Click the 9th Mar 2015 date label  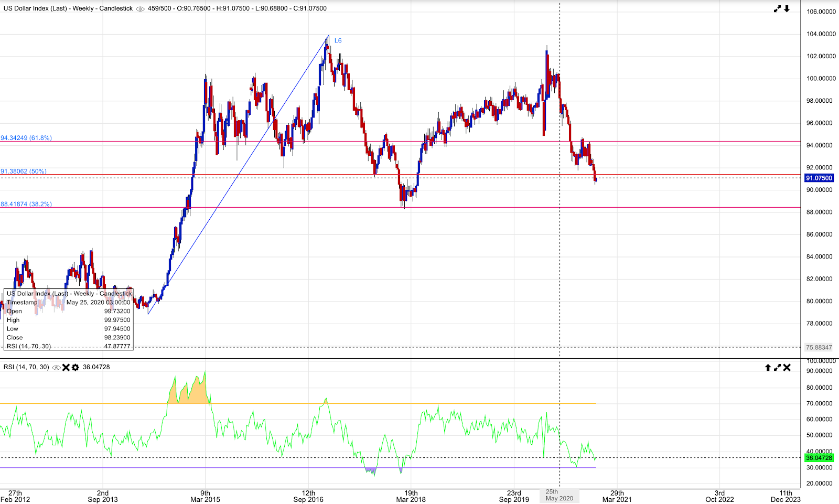pos(206,496)
